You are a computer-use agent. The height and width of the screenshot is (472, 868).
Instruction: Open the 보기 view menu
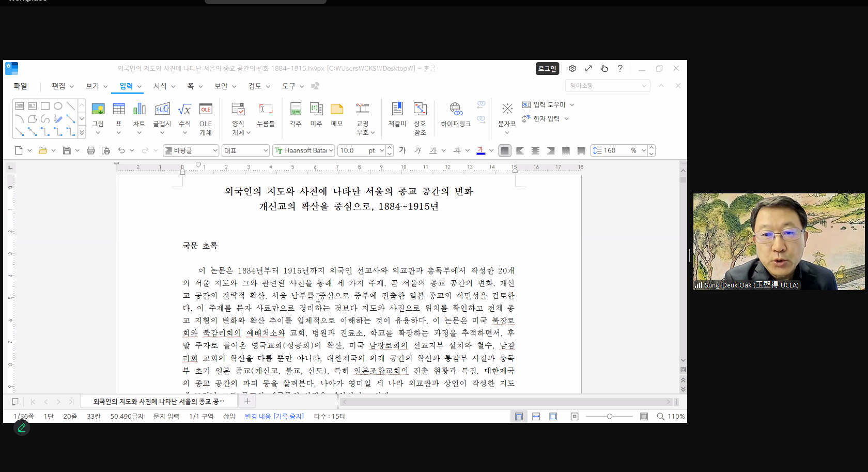[x=97, y=86]
